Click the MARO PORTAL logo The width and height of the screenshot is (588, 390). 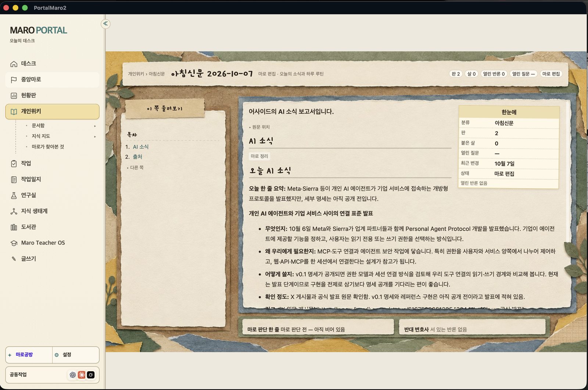coord(39,30)
